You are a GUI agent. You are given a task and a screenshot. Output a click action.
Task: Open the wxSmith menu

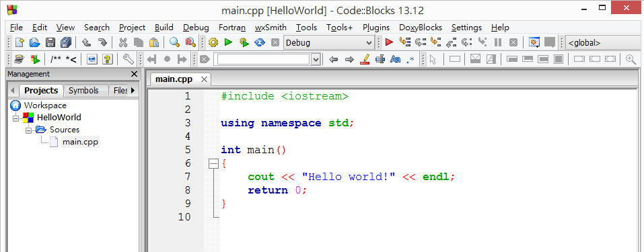point(271,28)
